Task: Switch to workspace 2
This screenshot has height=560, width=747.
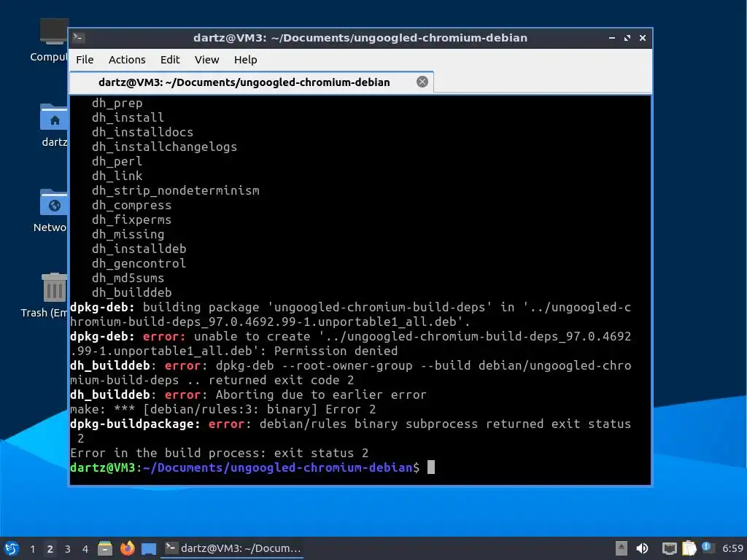Action: [x=50, y=549]
